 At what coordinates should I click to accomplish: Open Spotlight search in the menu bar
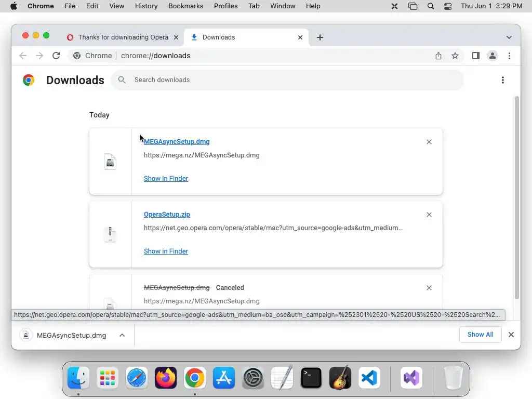(x=431, y=6)
